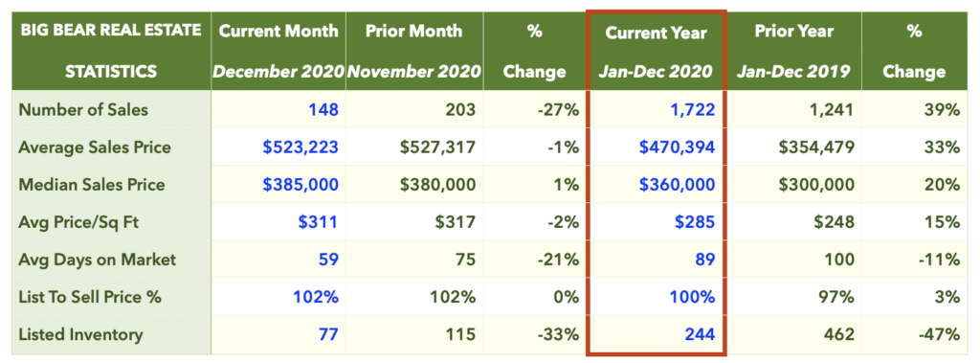Click the Big Bear Real Estate Statistics title
The width and height of the screenshot is (980, 363).
tap(111, 50)
